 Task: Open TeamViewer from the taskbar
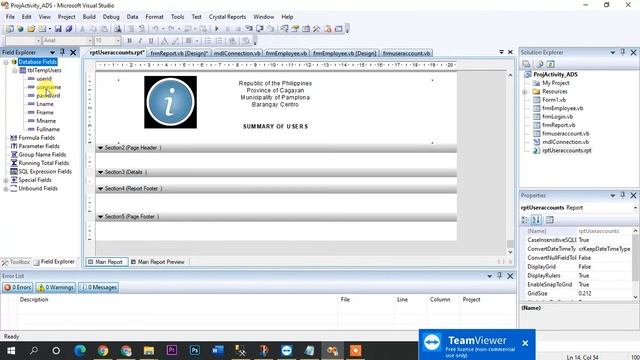(287, 351)
